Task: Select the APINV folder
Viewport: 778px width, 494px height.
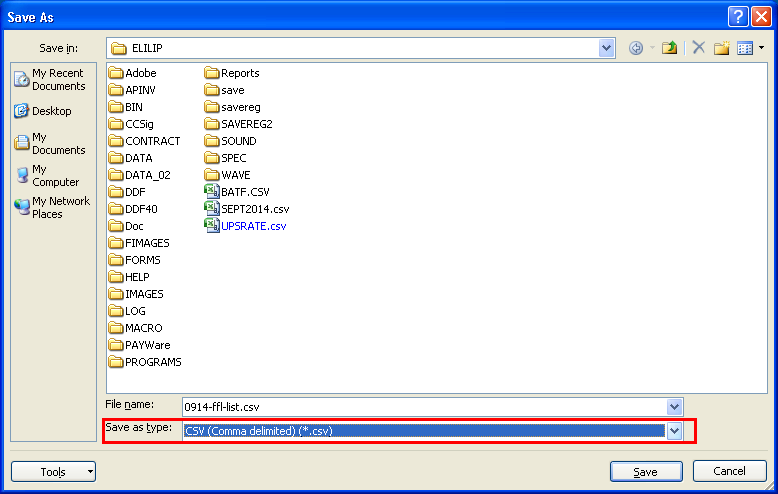Action: pyautogui.click(x=132, y=90)
